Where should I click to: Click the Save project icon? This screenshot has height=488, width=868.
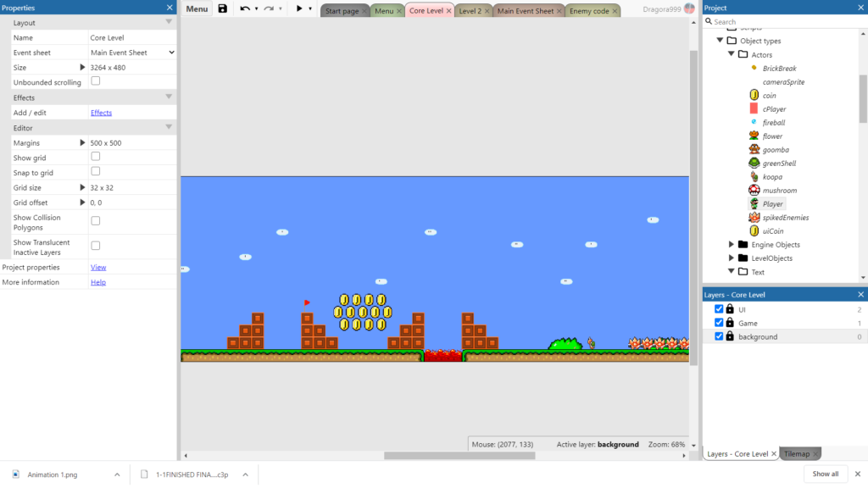click(223, 8)
